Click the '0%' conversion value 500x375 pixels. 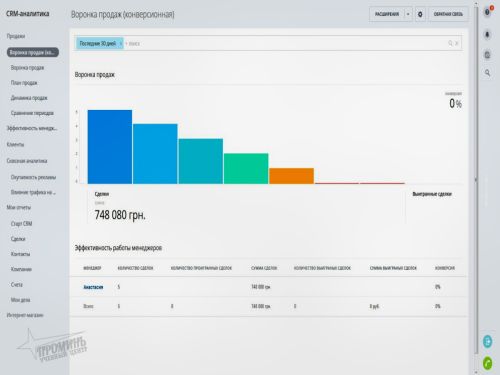455,103
